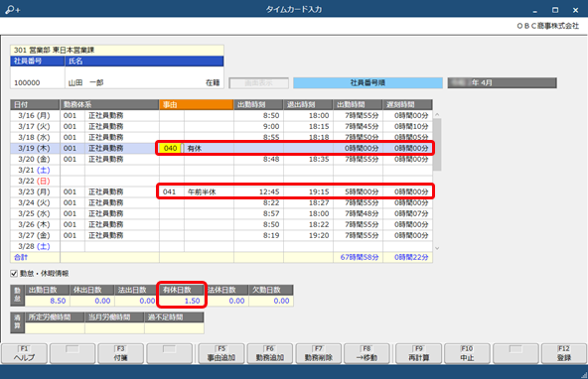588x379 pixels.
Task: Select the 3/20 (金) date cell
Action: pyautogui.click(x=35, y=159)
